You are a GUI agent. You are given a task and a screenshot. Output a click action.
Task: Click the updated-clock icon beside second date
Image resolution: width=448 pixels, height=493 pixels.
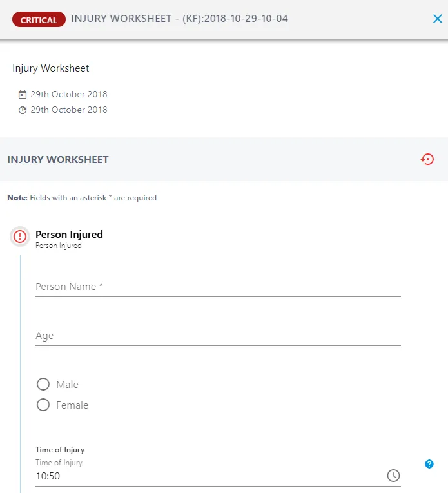(23, 110)
